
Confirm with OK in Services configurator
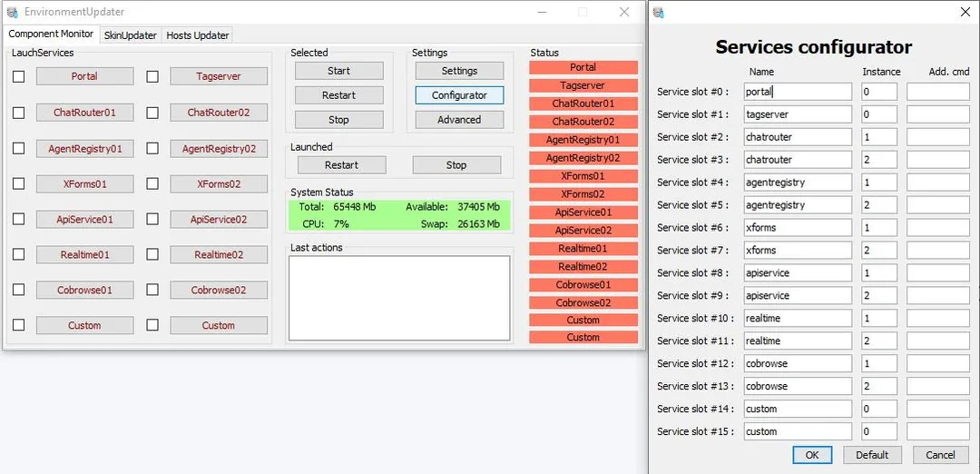812,455
